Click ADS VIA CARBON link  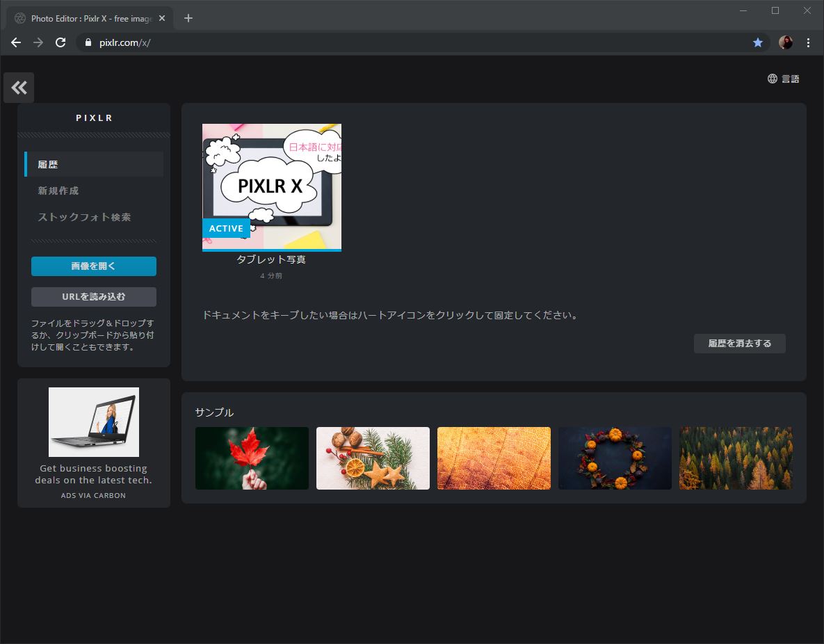[x=94, y=495]
